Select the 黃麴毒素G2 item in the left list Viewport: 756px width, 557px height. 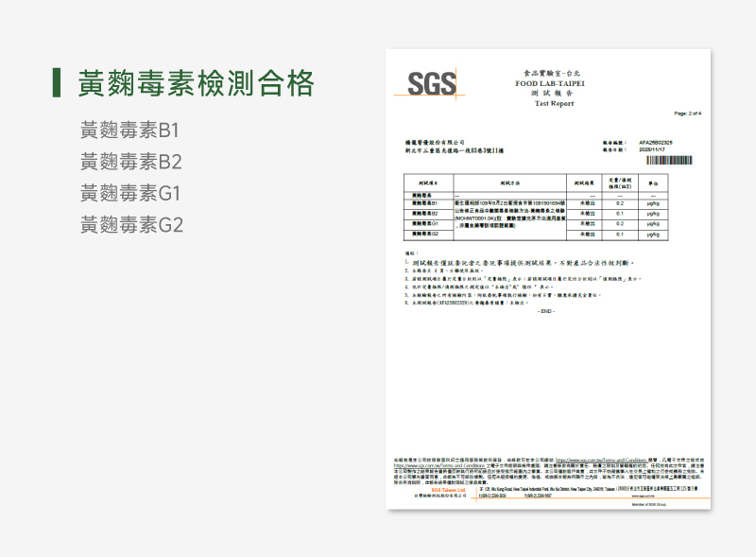[130, 225]
